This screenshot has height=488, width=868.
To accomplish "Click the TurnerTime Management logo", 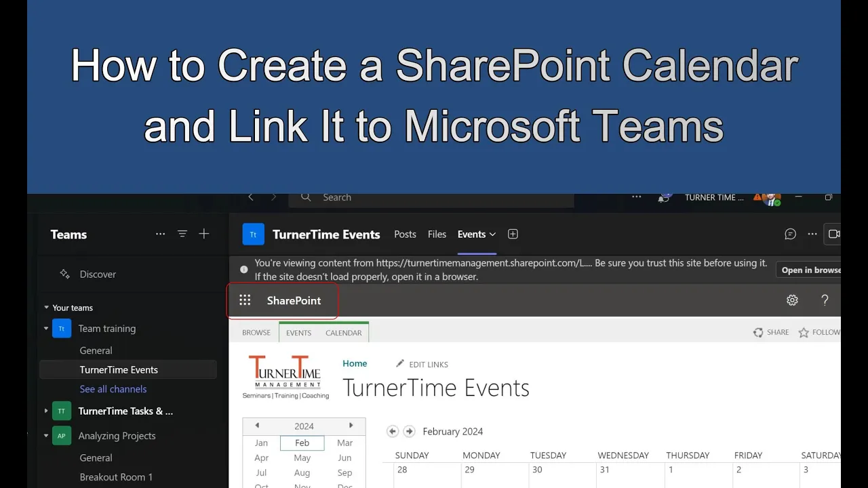I will coord(285,378).
